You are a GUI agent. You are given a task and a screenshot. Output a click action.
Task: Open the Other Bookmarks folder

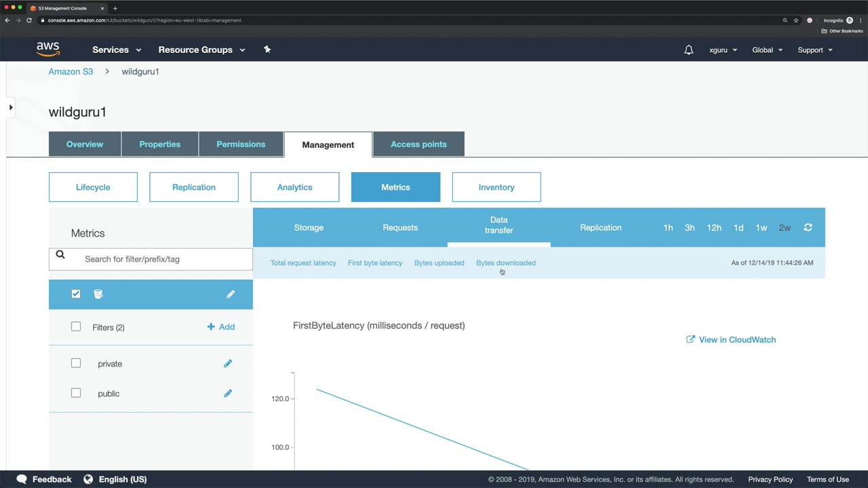842,31
